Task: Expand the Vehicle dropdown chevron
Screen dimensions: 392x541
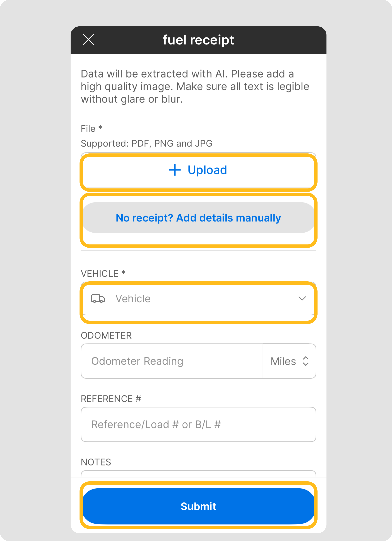Action: [x=302, y=298]
